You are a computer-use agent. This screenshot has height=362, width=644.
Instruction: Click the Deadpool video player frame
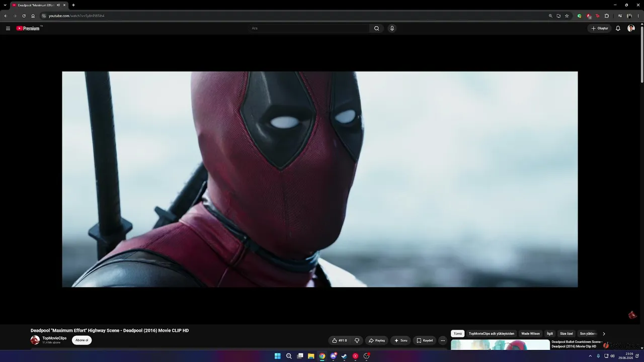[320, 179]
